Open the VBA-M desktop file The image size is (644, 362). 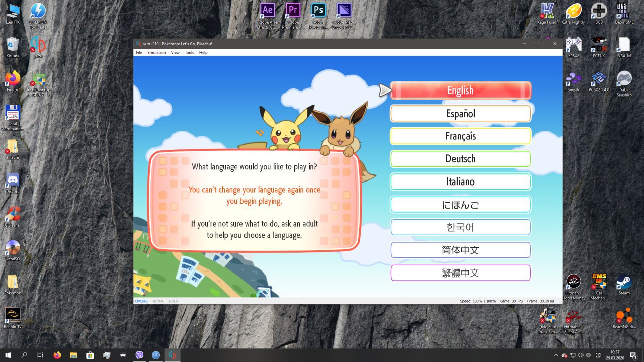pyautogui.click(x=624, y=47)
